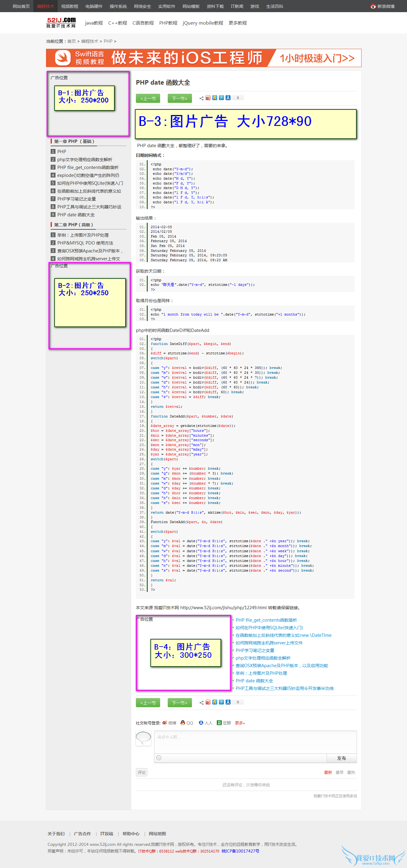Sort comments by 最热
Screen dimensions: 407x868
(351, 773)
